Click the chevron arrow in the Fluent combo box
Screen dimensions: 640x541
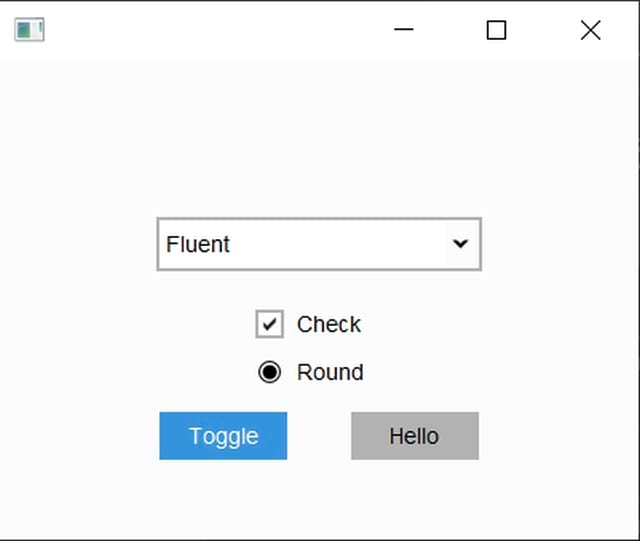pyautogui.click(x=460, y=244)
